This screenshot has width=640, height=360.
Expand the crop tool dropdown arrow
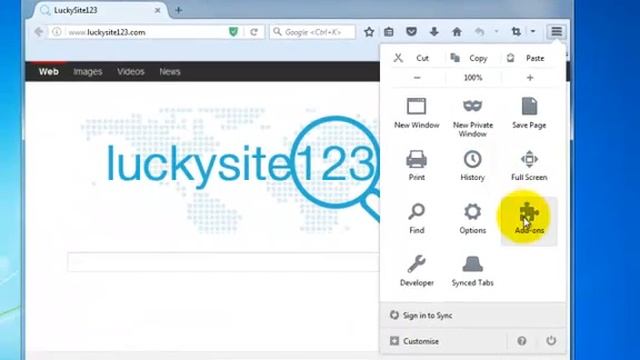point(533,32)
